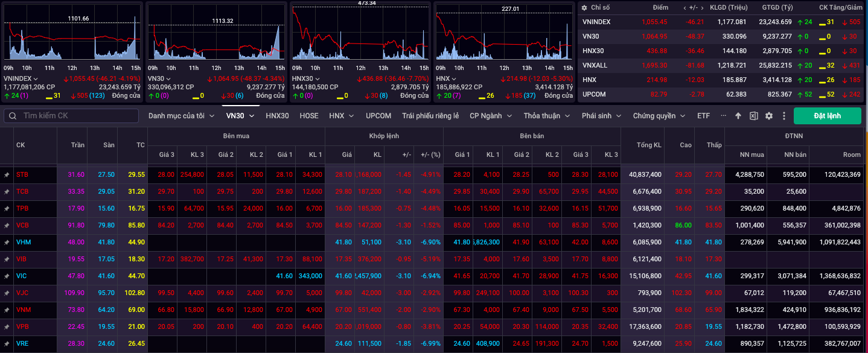The image size is (868, 353).
Task: Pin the VIC row
Action: (7, 276)
